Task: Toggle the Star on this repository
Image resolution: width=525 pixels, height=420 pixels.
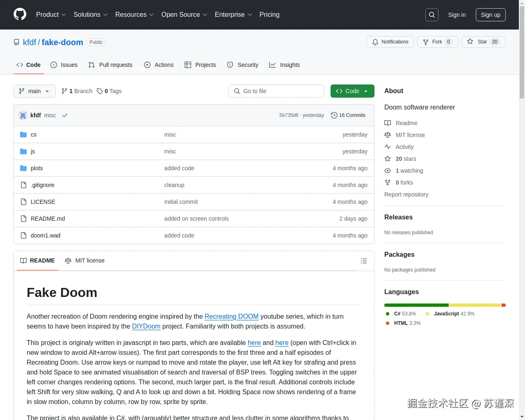Action: click(480, 41)
